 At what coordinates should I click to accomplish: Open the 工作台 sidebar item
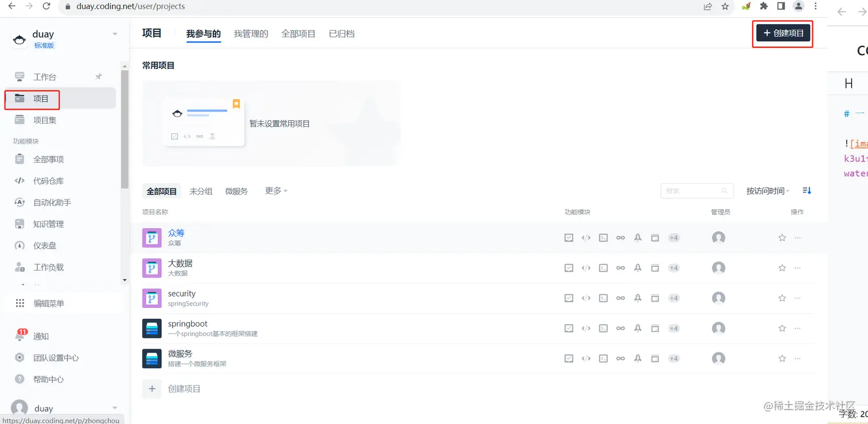[45, 77]
